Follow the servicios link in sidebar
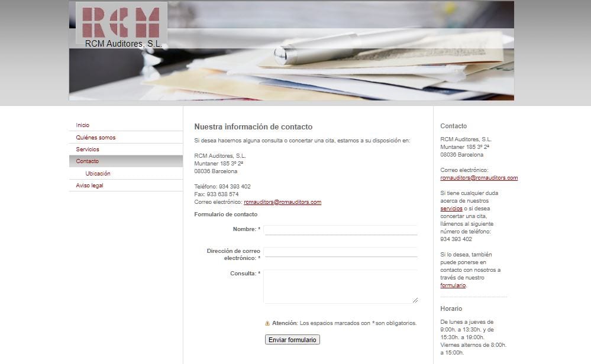 pyautogui.click(x=451, y=209)
